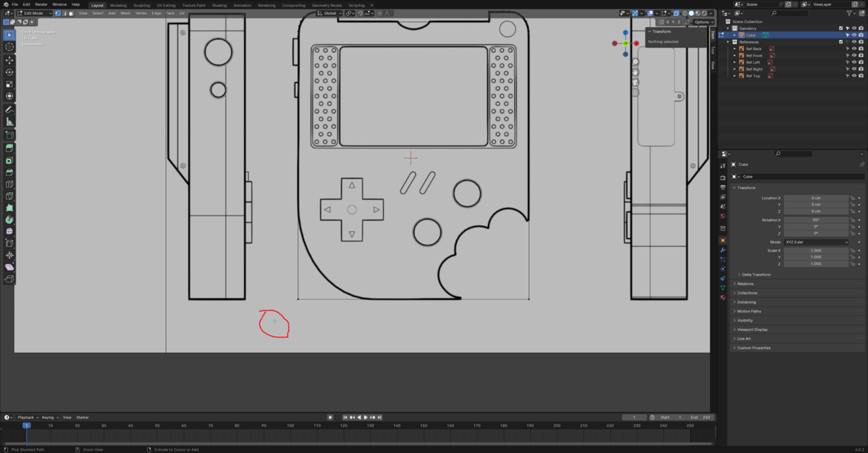The image size is (868, 453).
Task: Toggle Cube visibility eye icon
Action: (x=854, y=35)
